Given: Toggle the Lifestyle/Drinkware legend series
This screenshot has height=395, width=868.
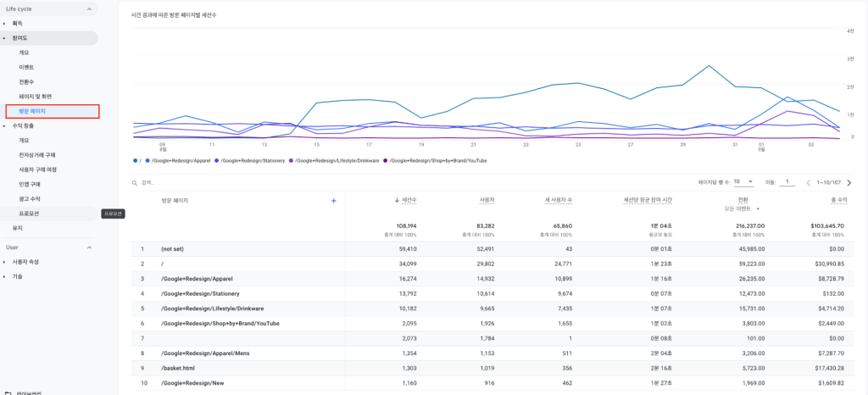Looking at the screenshot, I should [334, 160].
